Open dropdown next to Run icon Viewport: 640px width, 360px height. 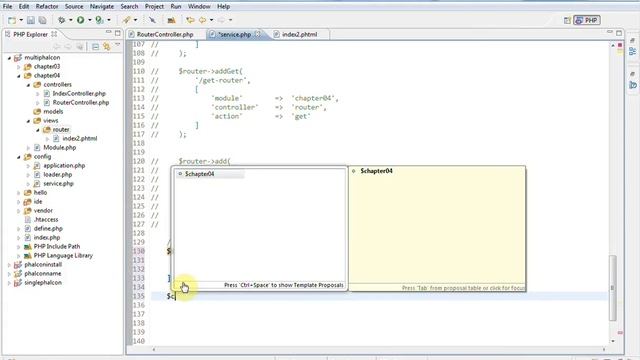tap(89, 20)
